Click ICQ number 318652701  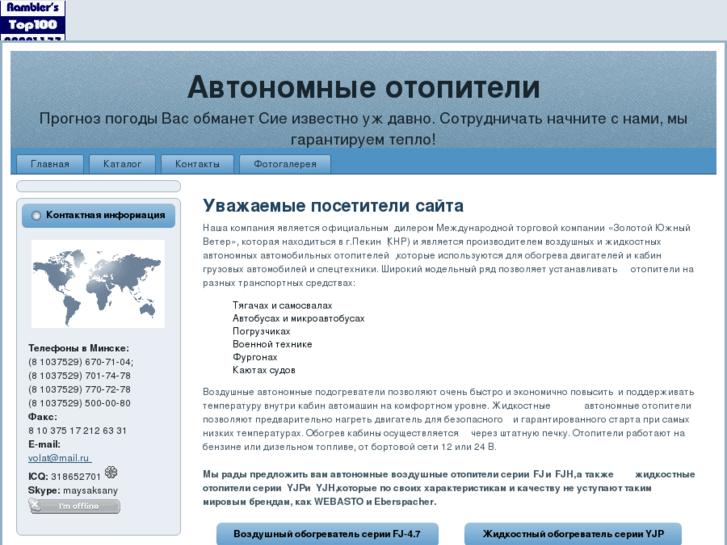click(x=76, y=477)
